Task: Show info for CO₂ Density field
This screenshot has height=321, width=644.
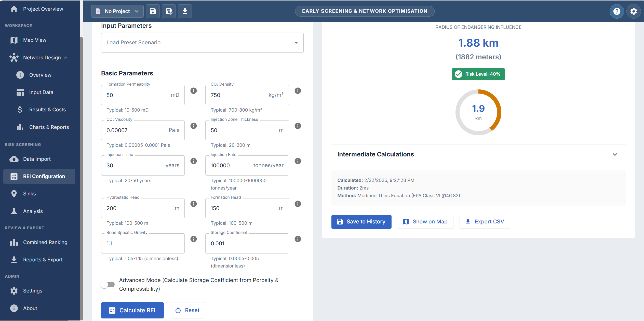Action: (298, 91)
